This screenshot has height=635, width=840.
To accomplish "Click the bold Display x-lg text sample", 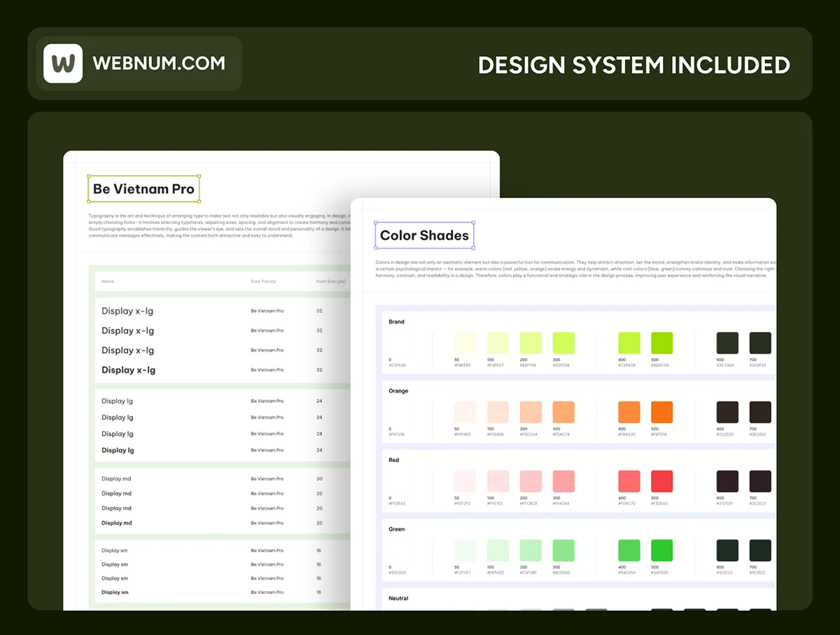I will click(x=128, y=370).
